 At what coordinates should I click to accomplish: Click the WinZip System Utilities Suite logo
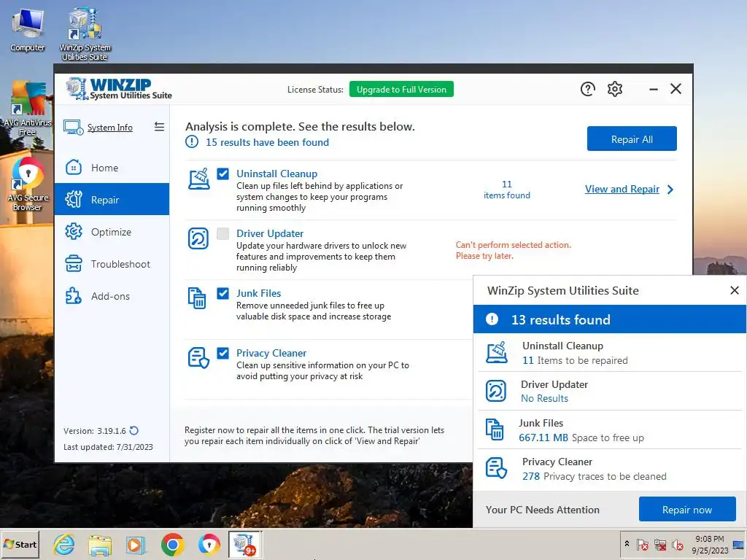[119, 89]
